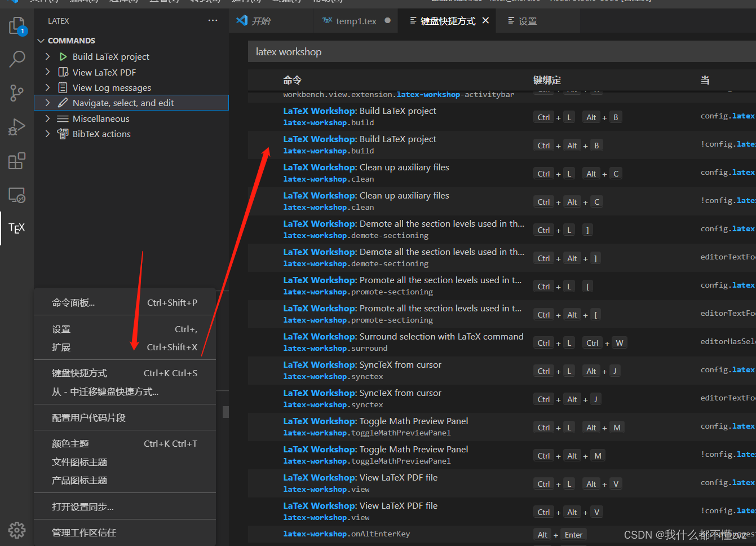Image resolution: width=756 pixels, height=546 pixels.
Task: Select Build LaTeX project Ctrl+Alt+B row
Action: tap(502, 145)
